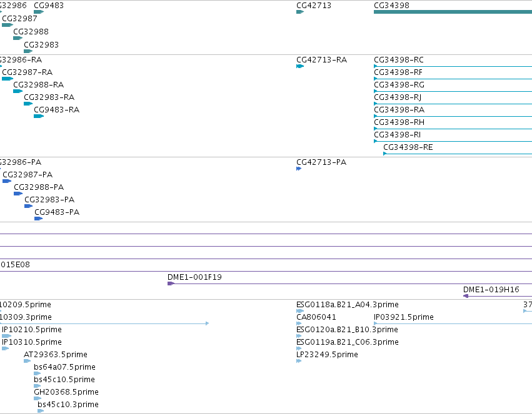This screenshot has height=414, width=532.
Task: Click protein CG32988-PA
Action: (18, 194)
